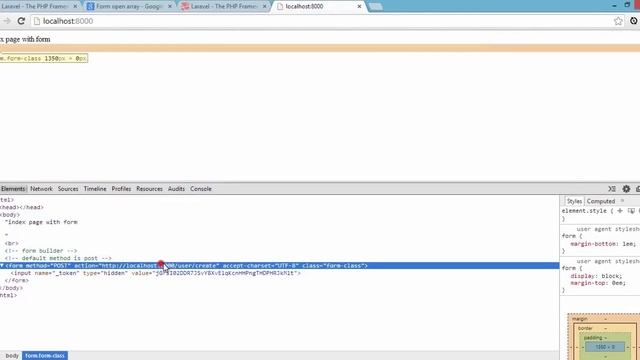The width and height of the screenshot is (640, 360).
Task: Click display: block declaration
Action: click(596, 276)
